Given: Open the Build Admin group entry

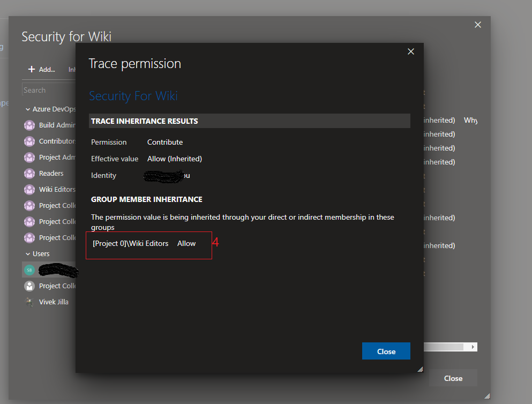Looking at the screenshot, I should [57, 125].
